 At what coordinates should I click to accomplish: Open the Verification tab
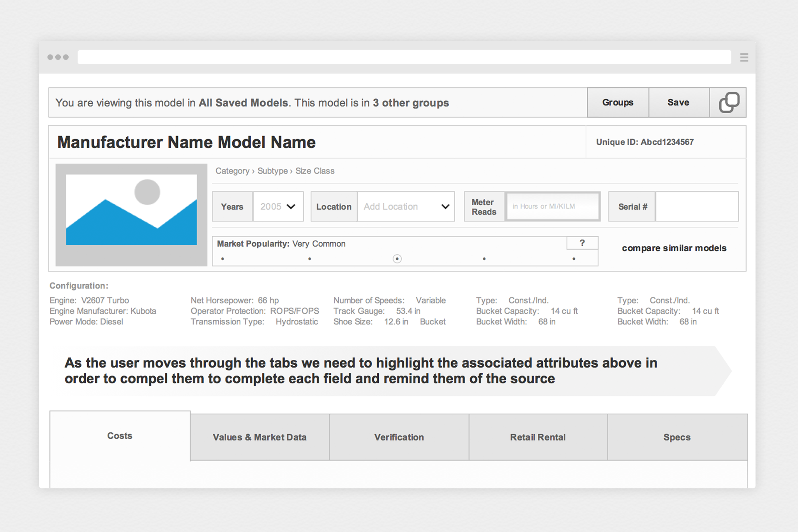coord(399,437)
